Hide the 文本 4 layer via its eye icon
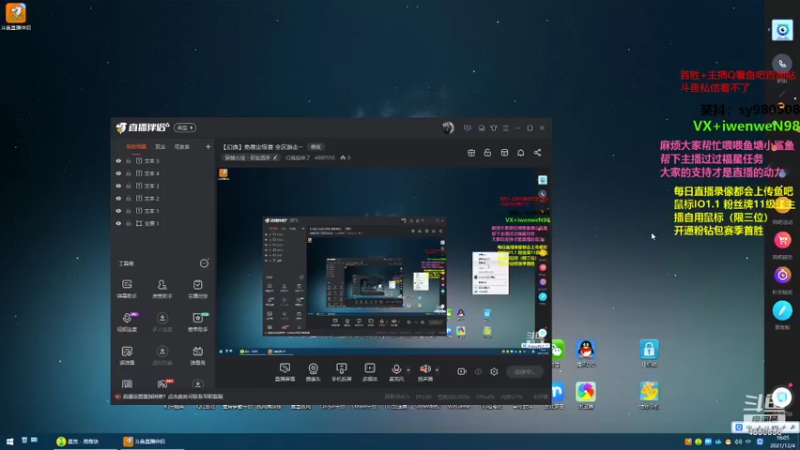The width and height of the screenshot is (800, 450). point(118,173)
